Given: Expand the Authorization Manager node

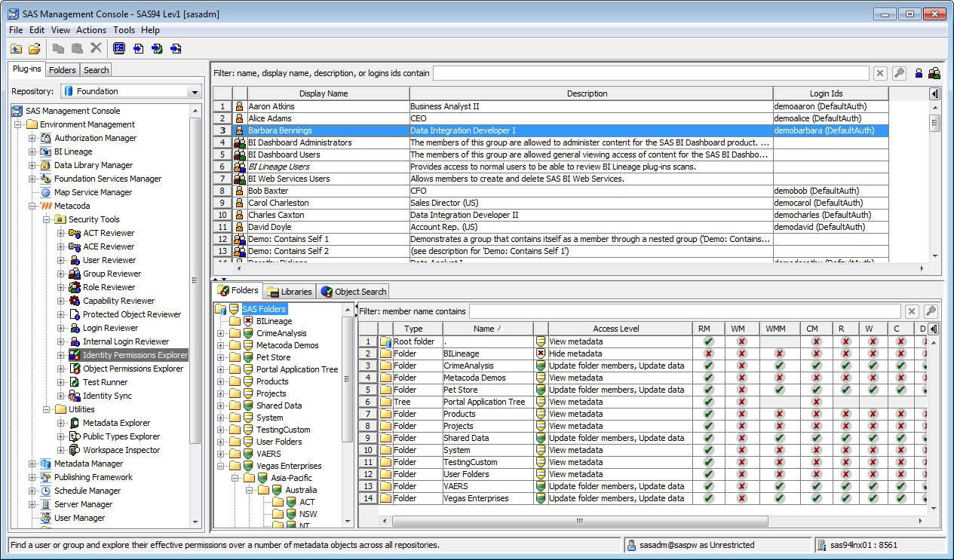Looking at the screenshot, I should [x=32, y=138].
